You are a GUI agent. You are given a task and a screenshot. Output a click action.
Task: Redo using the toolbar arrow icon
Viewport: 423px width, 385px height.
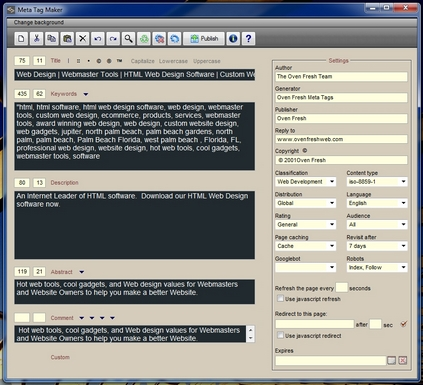pos(113,39)
